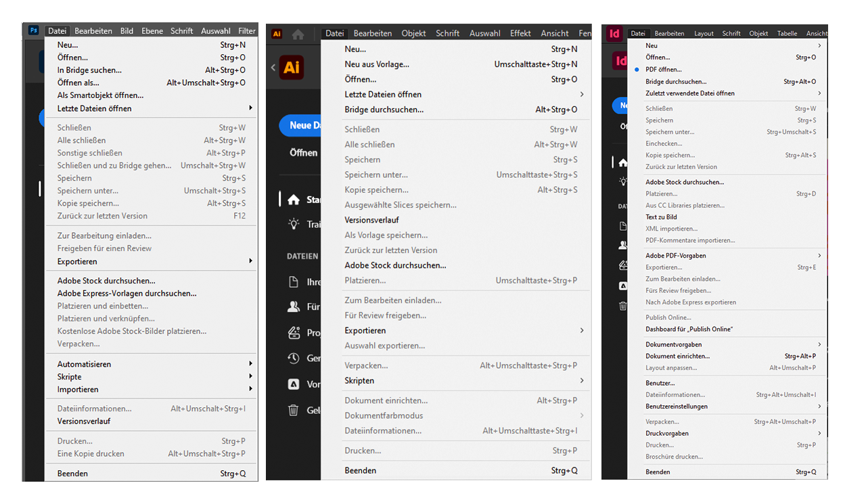Image resolution: width=866 pixels, height=504 pixels.
Task: Click the Photoshop Ps app icon
Action: [x=34, y=30]
